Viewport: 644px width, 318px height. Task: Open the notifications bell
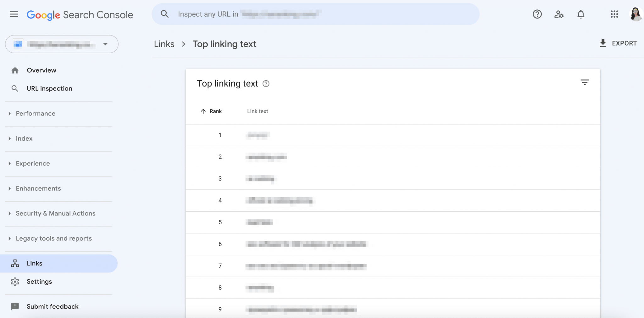tap(581, 14)
